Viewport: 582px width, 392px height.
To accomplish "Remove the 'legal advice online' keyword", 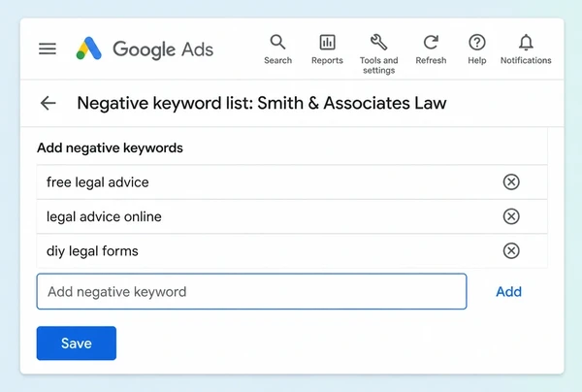I will (511, 216).
